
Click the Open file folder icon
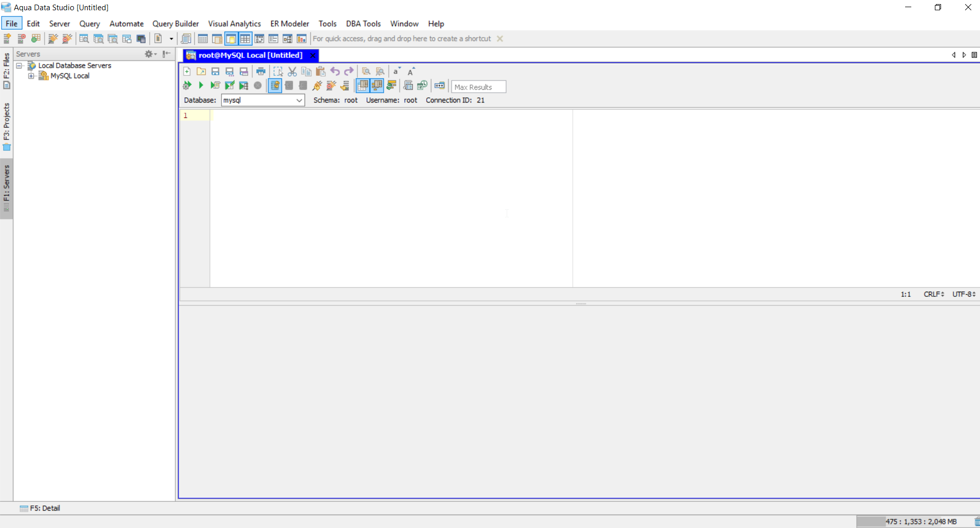pos(201,71)
